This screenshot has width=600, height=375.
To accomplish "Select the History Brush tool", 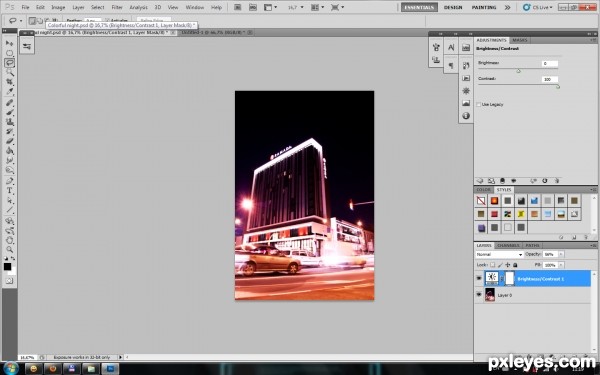I will [x=9, y=131].
